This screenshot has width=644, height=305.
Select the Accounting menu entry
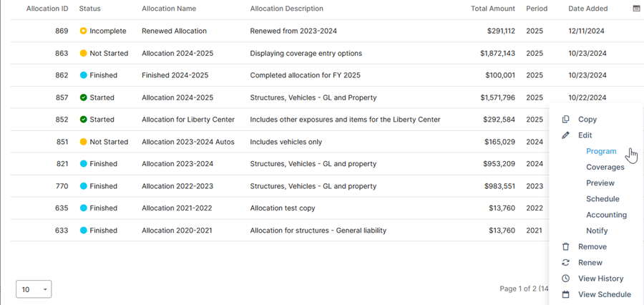[606, 215]
